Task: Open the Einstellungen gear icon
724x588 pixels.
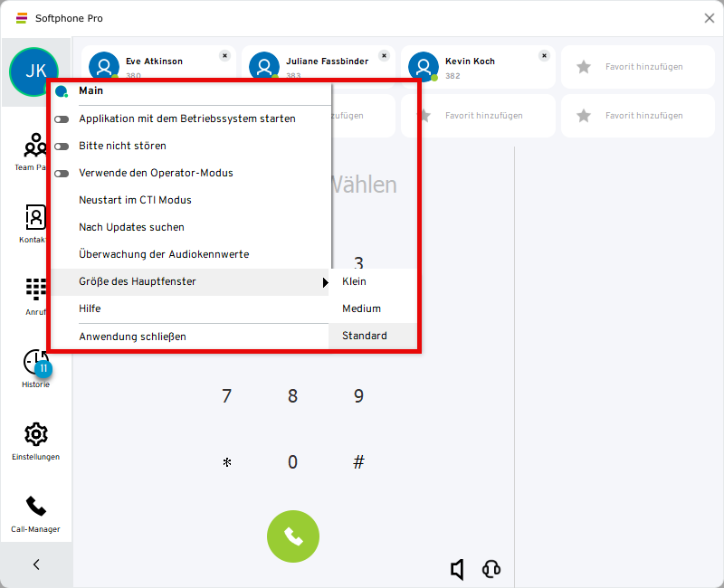Action: click(x=36, y=435)
